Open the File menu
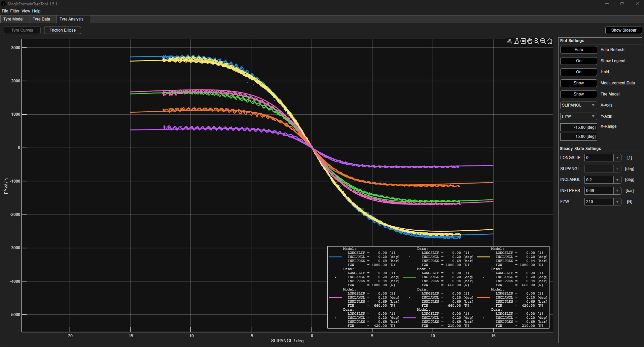This screenshot has height=347, width=644. [x=5, y=11]
